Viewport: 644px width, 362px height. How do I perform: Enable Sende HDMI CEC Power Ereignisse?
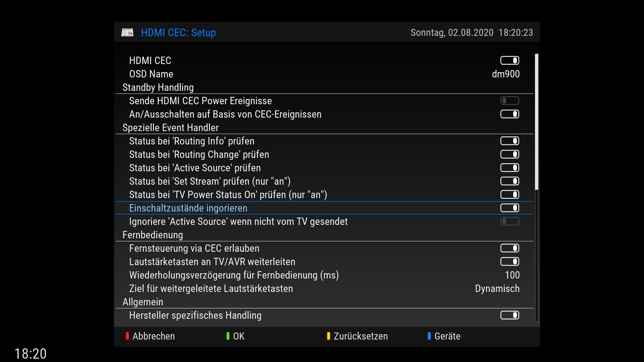(509, 101)
